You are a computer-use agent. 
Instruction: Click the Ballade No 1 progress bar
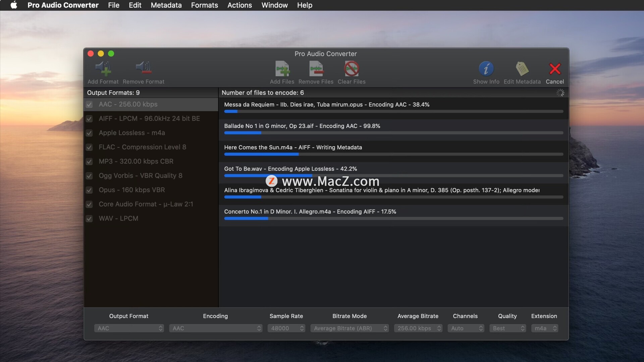click(x=393, y=133)
